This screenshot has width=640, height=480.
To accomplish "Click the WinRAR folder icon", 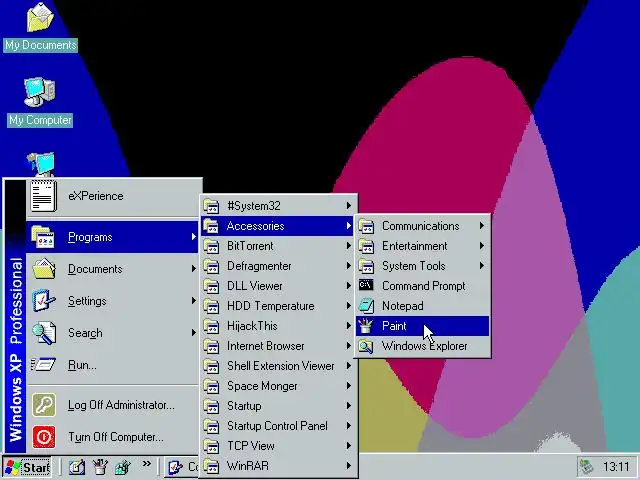I will (x=211, y=466).
